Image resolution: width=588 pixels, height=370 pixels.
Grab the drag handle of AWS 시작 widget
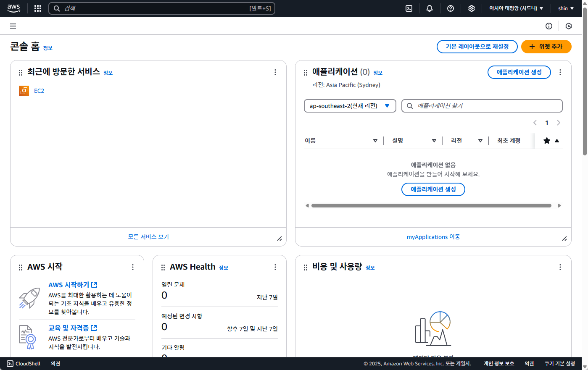coord(21,268)
